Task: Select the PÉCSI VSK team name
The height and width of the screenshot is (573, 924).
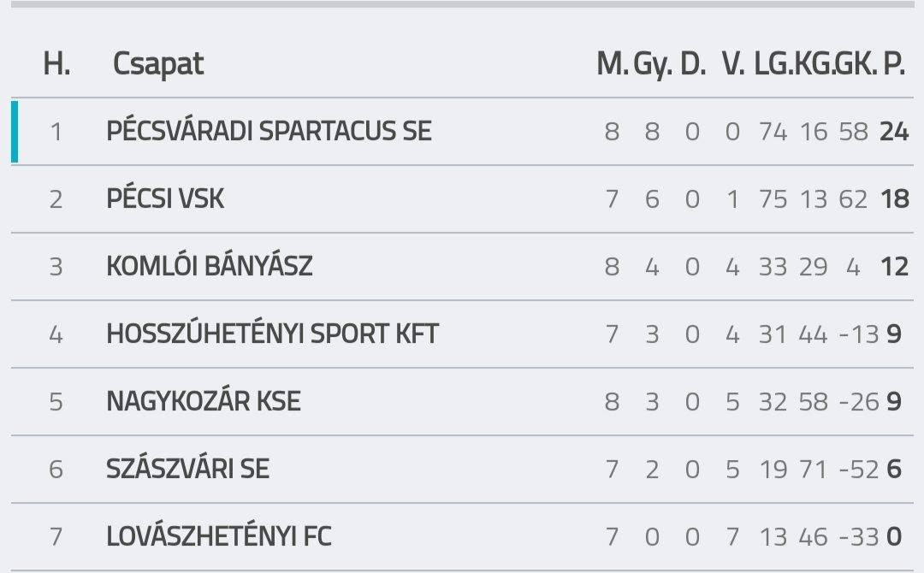Action: pos(165,198)
